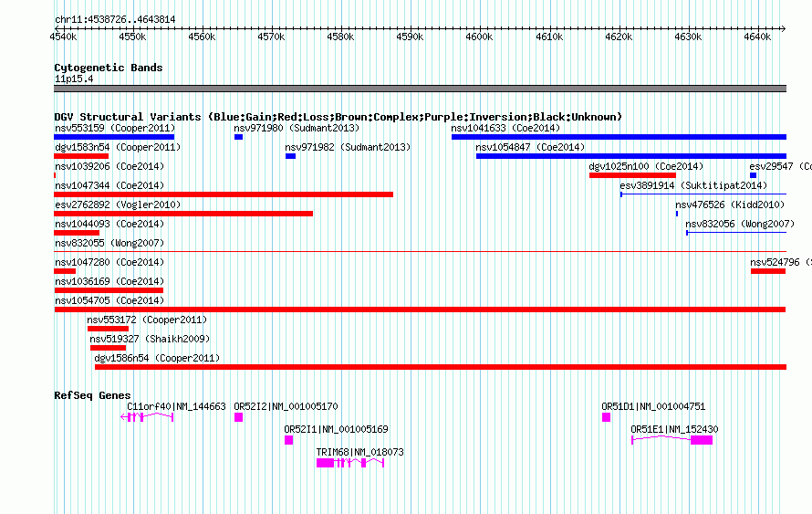The height and width of the screenshot is (514, 812).
Task: Click the nsv553159 (Cooper2011) blue gain bar
Action: point(114,137)
